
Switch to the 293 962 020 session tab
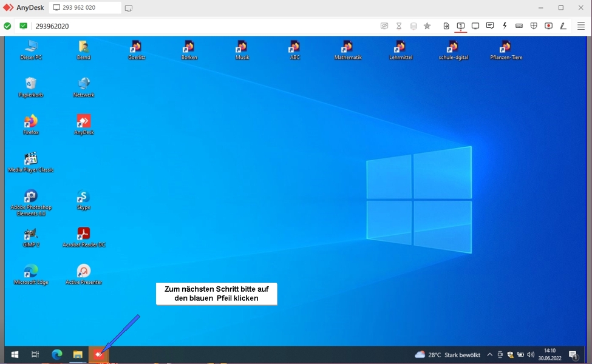(85, 8)
